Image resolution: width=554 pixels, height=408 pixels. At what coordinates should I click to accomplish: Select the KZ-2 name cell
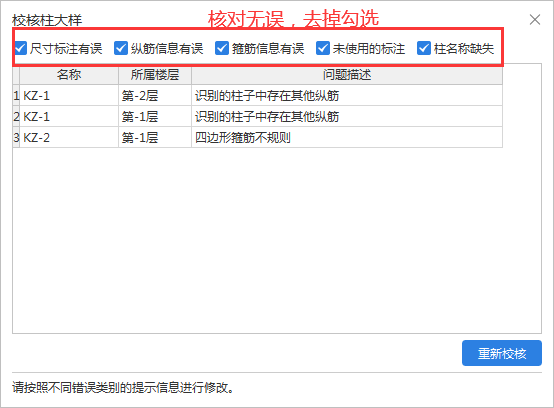pos(69,137)
